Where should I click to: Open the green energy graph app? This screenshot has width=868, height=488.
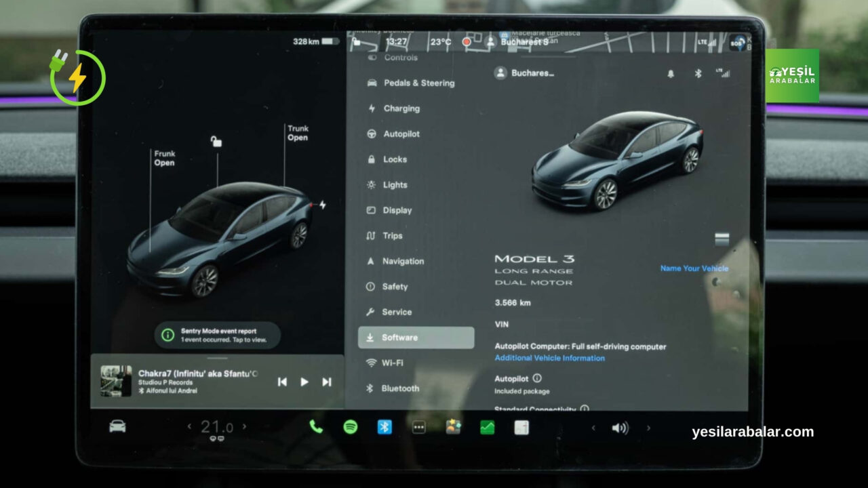pos(487,428)
